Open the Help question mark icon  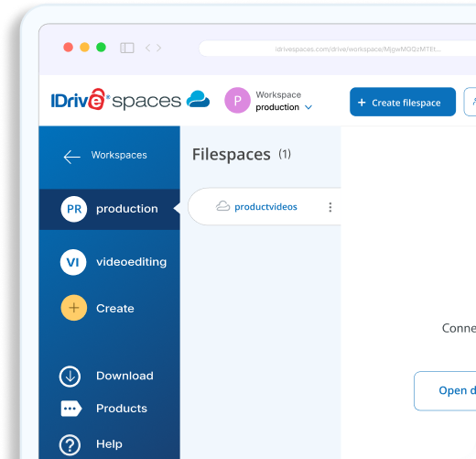[x=70, y=444]
